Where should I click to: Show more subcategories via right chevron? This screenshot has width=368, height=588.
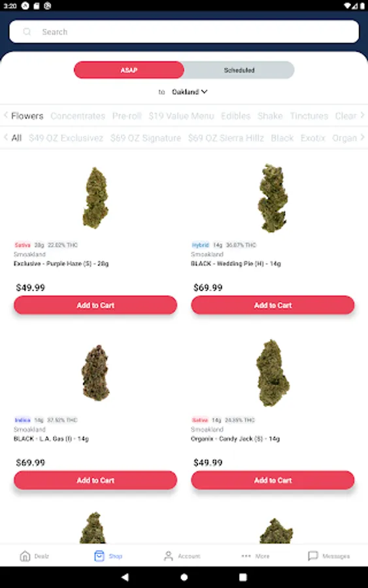coord(362,137)
